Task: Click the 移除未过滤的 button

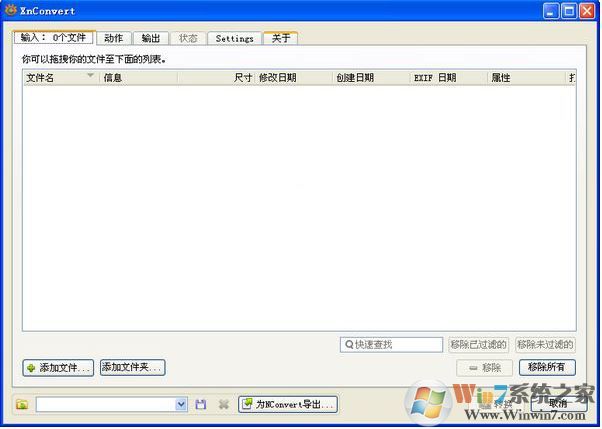Action: 545,345
